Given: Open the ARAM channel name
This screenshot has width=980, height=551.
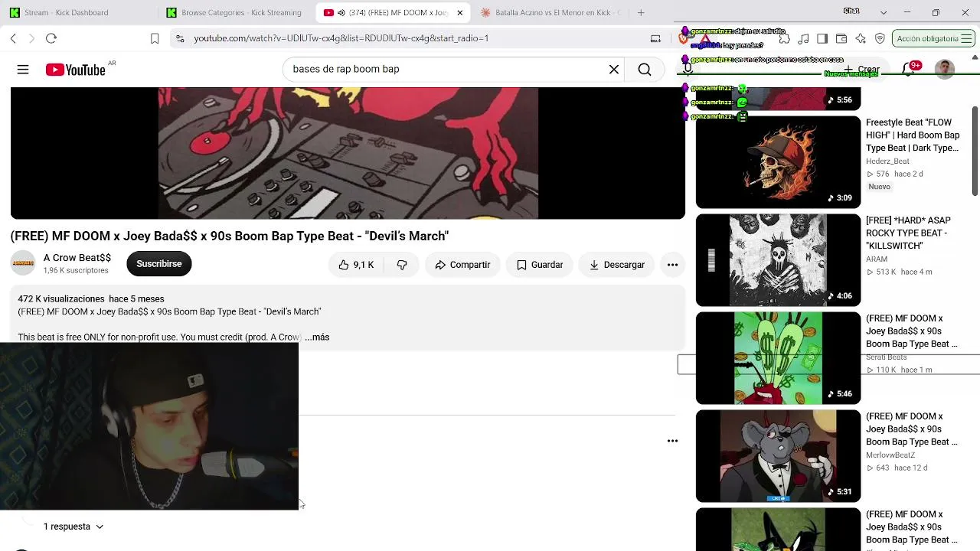Looking at the screenshot, I should click(x=877, y=259).
